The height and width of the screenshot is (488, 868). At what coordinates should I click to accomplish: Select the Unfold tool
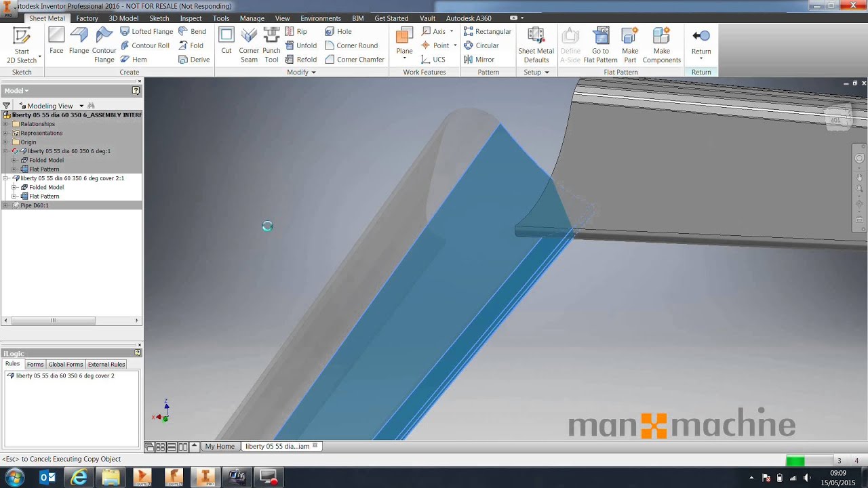(x=301, y=45)
